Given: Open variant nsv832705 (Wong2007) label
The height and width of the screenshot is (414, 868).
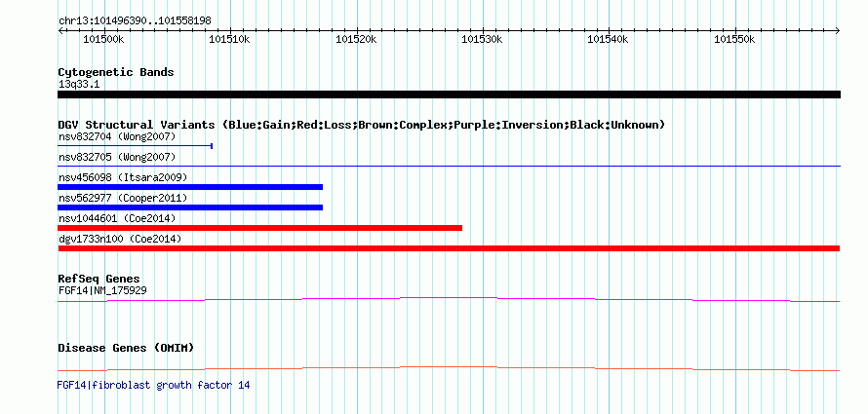Looking at the screenshot, I should tap(117, 158).
